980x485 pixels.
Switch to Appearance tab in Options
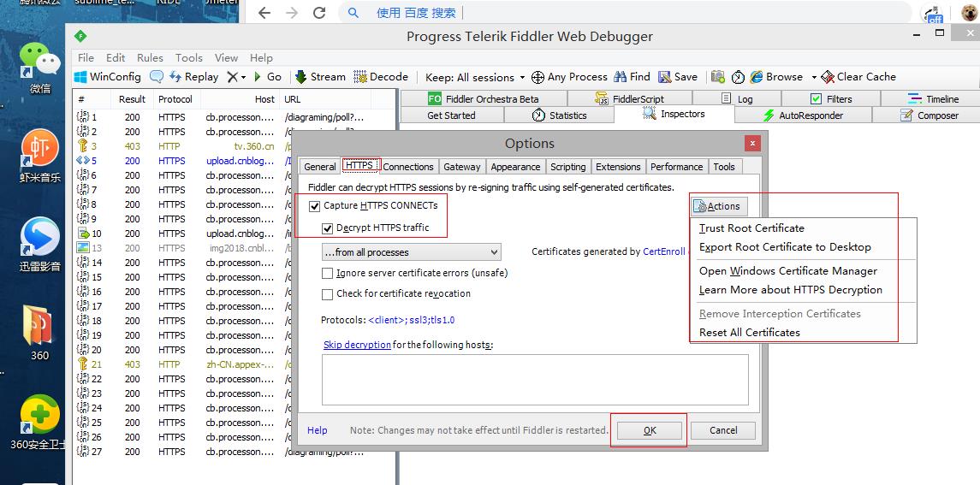(515, 167)
